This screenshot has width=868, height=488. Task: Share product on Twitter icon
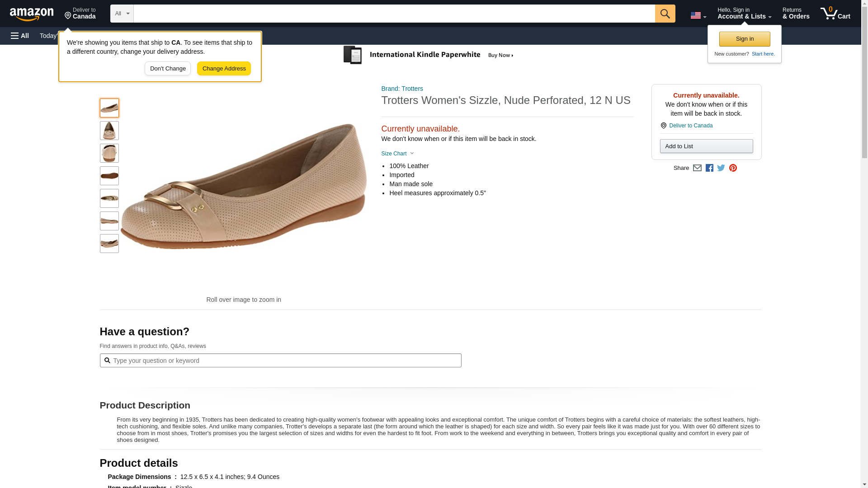click(721, 168)
